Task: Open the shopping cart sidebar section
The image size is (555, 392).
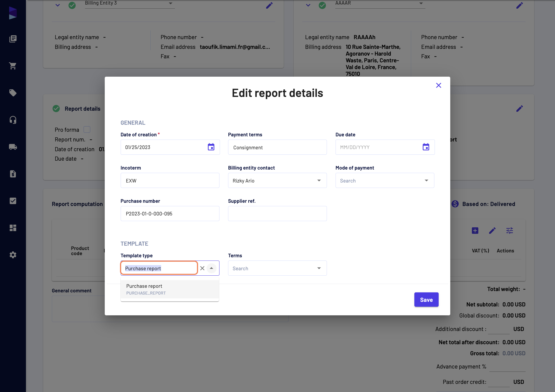Action: (13, 66)
